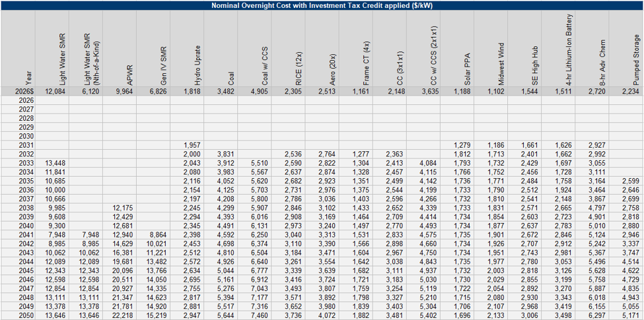Select the 2044 year row label
Image resolution: width=644 pixels, height=320 pixels.
pyautogui.click(x=26, y=262)
